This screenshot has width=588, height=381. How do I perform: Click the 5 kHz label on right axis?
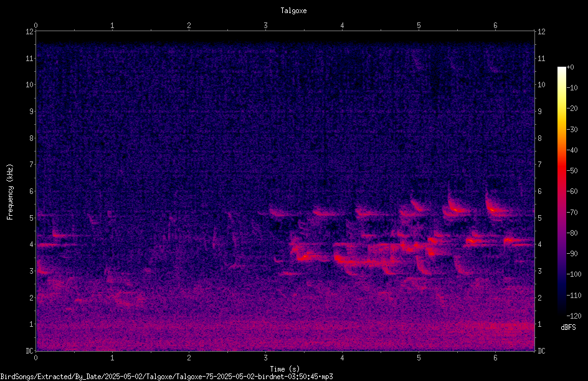coord(539,218)
